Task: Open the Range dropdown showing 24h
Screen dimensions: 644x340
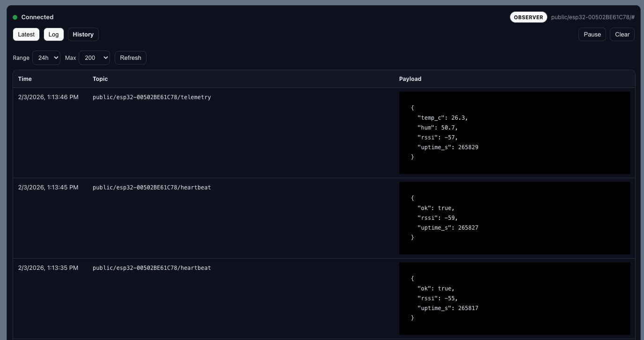Action: 46,58
